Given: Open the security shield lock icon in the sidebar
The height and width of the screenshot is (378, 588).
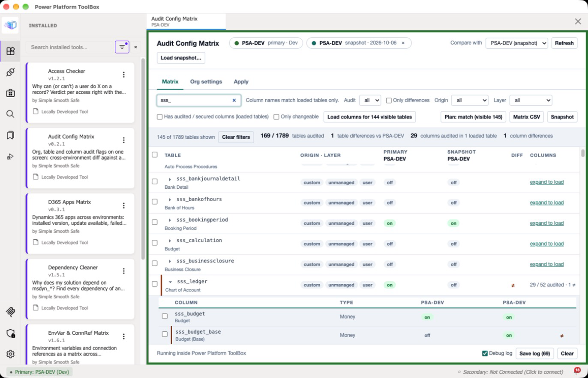Looking at the screenshot, I should point(10,333).
